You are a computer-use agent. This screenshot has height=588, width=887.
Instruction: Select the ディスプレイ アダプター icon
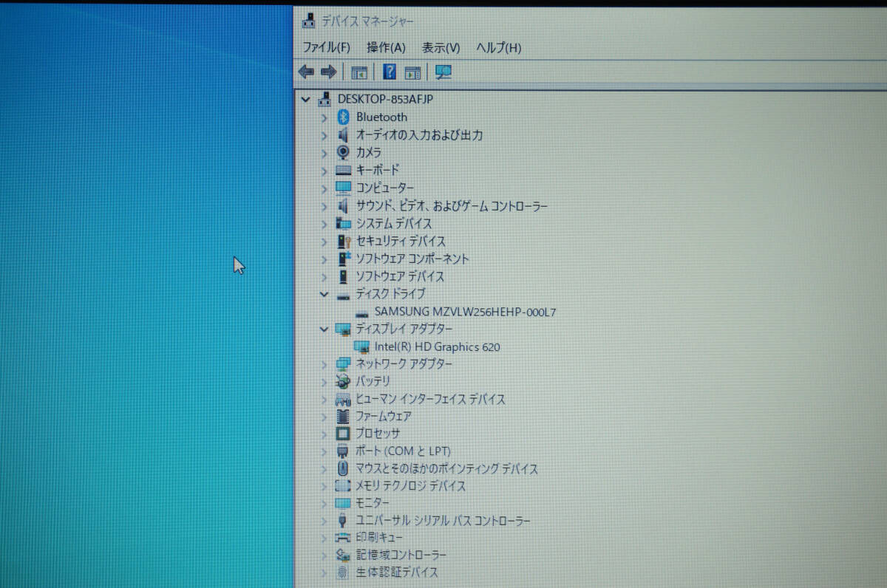tap(343, 329)
